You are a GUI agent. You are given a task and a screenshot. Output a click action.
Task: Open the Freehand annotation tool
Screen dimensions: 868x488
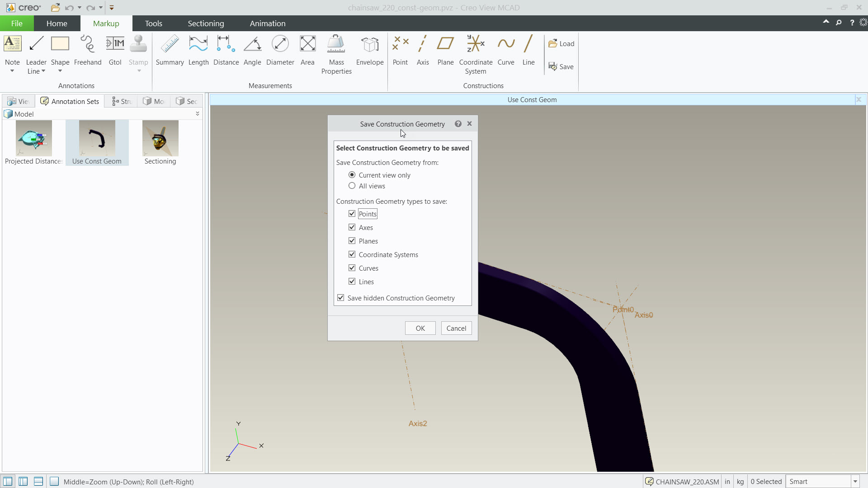88,52
